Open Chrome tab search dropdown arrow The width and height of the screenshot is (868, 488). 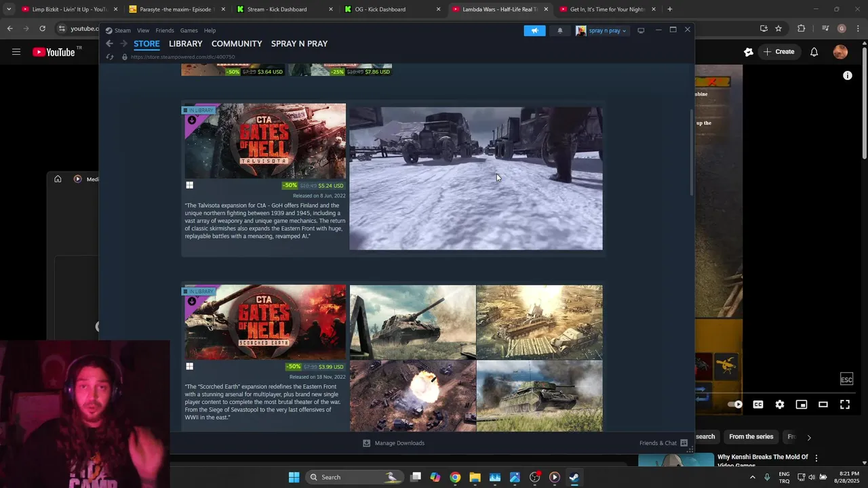coord(8,9)
